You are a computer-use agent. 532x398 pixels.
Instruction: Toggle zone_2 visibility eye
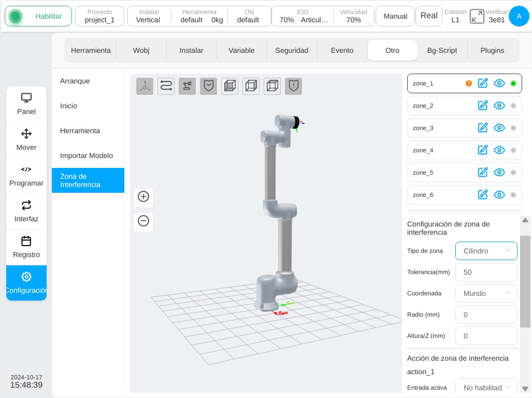tap(499, 106)
